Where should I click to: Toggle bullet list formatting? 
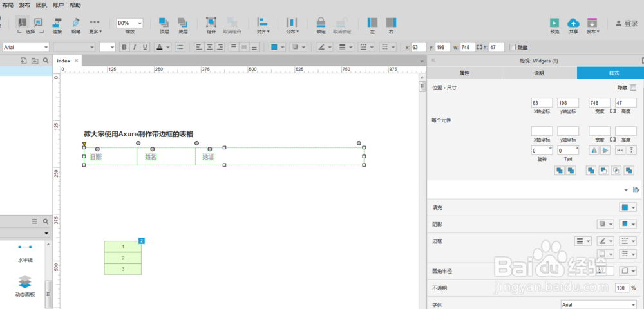tap(180, 47)
